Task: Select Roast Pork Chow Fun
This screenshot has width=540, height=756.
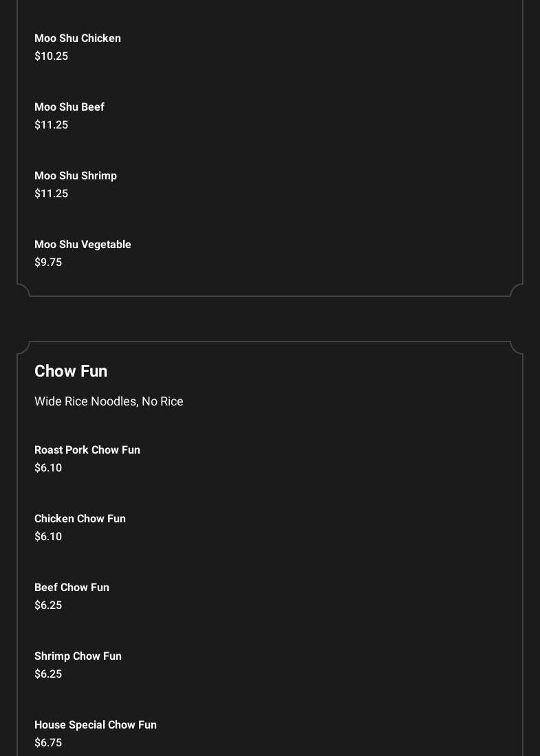Action: 87,450
